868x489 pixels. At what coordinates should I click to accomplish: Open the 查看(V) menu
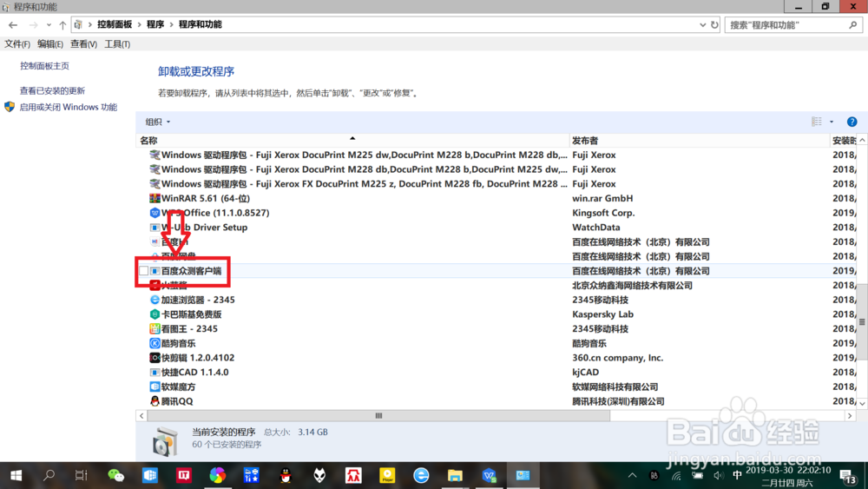pyautogui.click(x=83, y=44)
